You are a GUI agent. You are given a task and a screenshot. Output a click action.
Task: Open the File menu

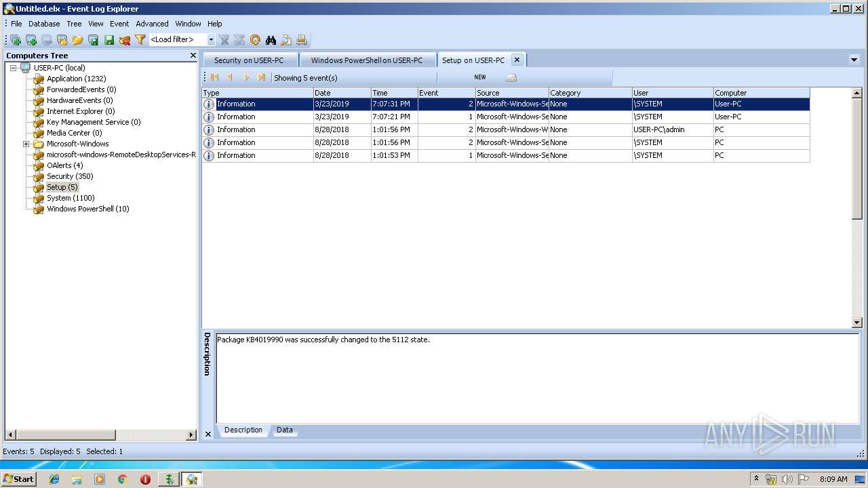pyautogui.click(x=16, y=24)
